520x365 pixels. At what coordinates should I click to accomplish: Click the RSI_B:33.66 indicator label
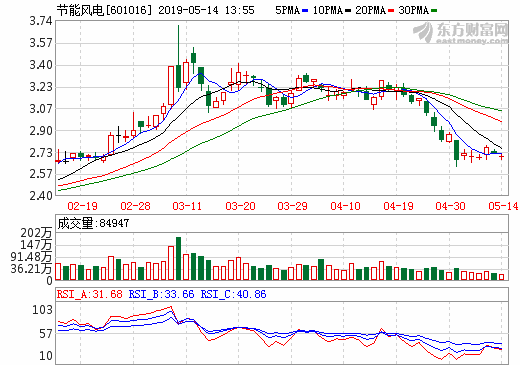(161, 294)
